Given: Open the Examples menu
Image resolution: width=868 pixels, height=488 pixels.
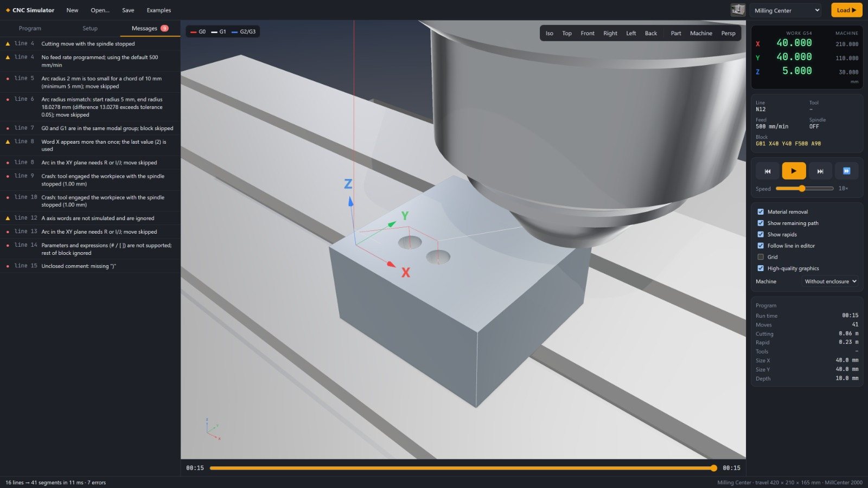Looking at the screenshot, I should pyautogui.click(x=159, y=10).
